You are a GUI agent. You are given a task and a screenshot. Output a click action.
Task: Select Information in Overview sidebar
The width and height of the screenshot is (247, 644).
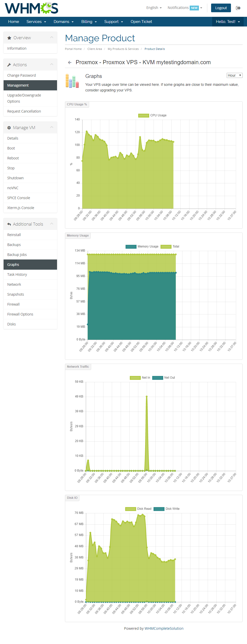(x=30, y=48)
